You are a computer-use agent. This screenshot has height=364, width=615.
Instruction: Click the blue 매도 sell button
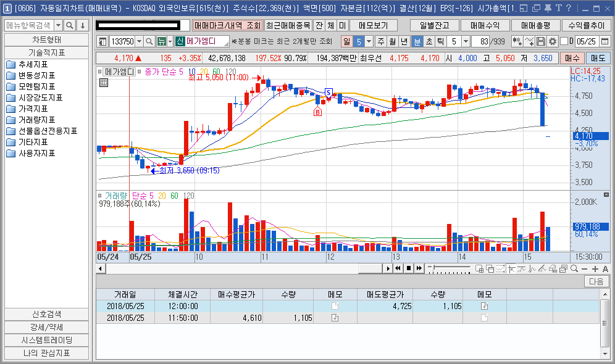pos(598,58)
